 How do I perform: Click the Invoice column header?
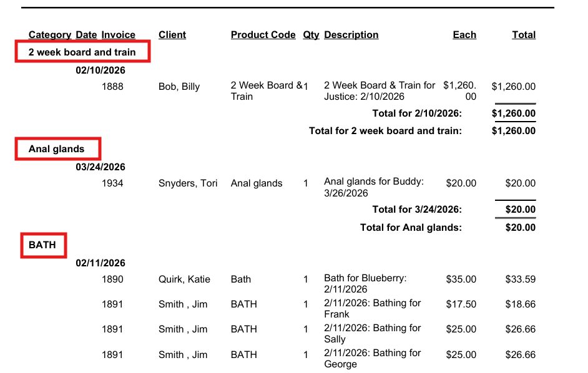[119, 35]
